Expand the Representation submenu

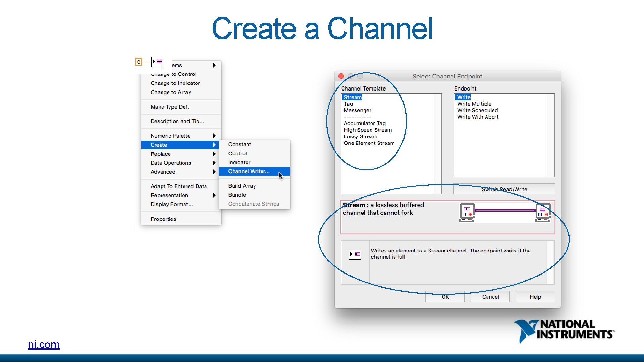point(169,195)
